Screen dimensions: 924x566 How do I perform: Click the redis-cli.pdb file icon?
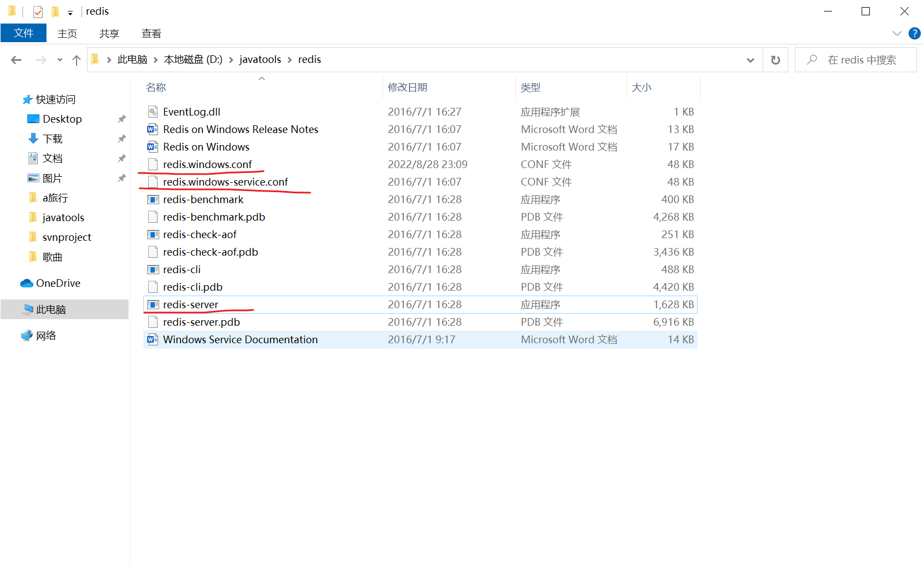(153, 287)
